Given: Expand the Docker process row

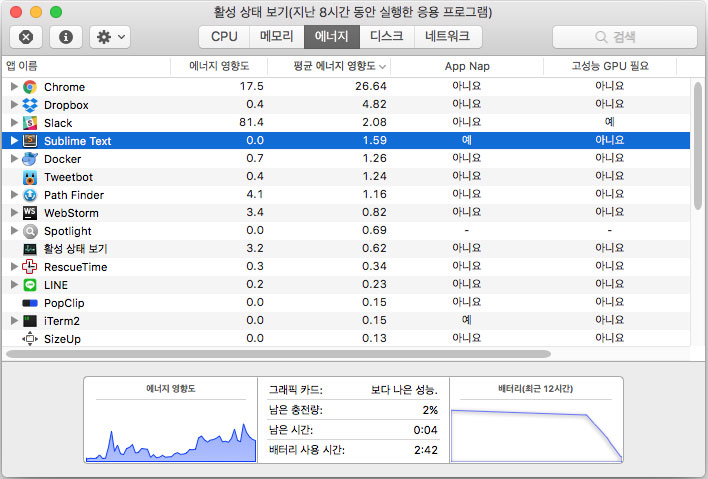Looking at the screenshot, I should pyautogui.click(x=14, y=158).
